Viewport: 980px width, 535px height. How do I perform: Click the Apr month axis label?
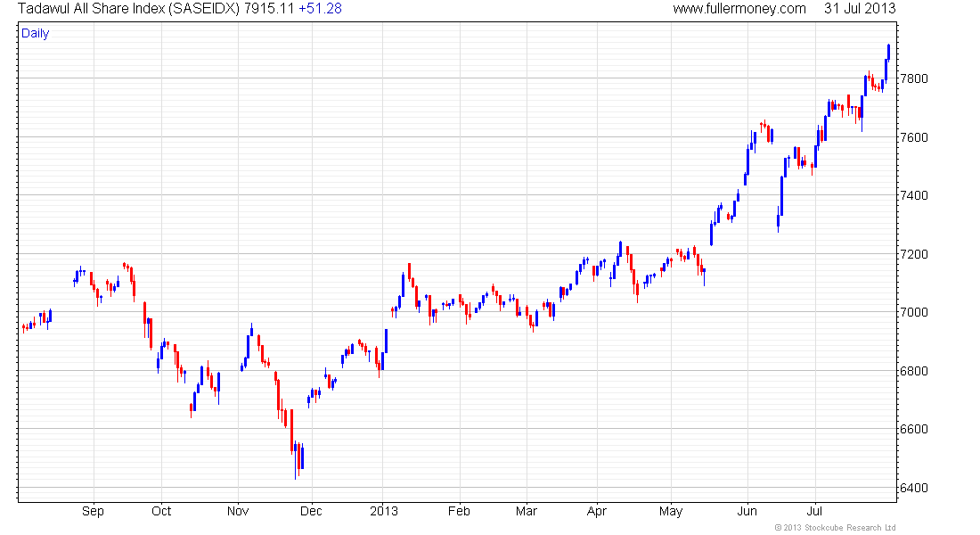(597, 512)
